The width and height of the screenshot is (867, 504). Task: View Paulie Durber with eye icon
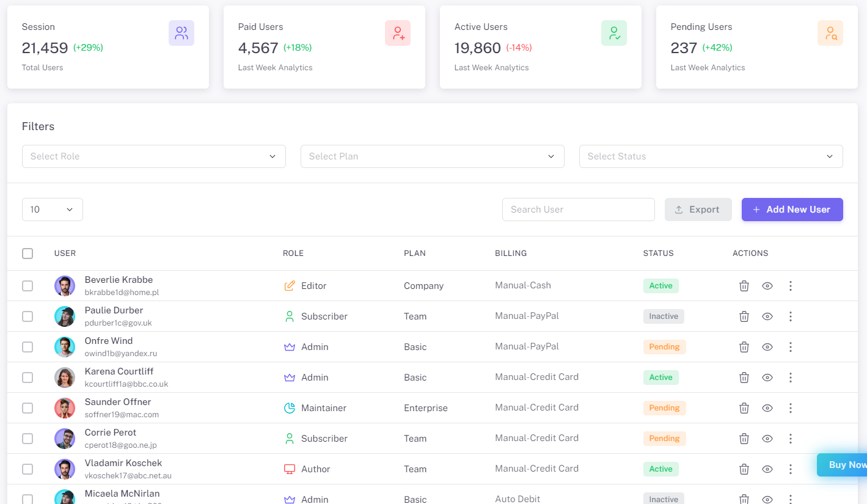point(767,316)
